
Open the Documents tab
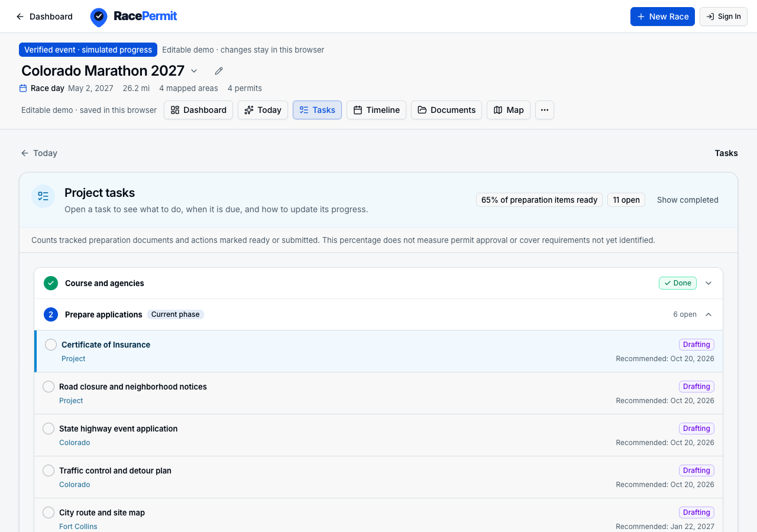[x=447, y=110]
